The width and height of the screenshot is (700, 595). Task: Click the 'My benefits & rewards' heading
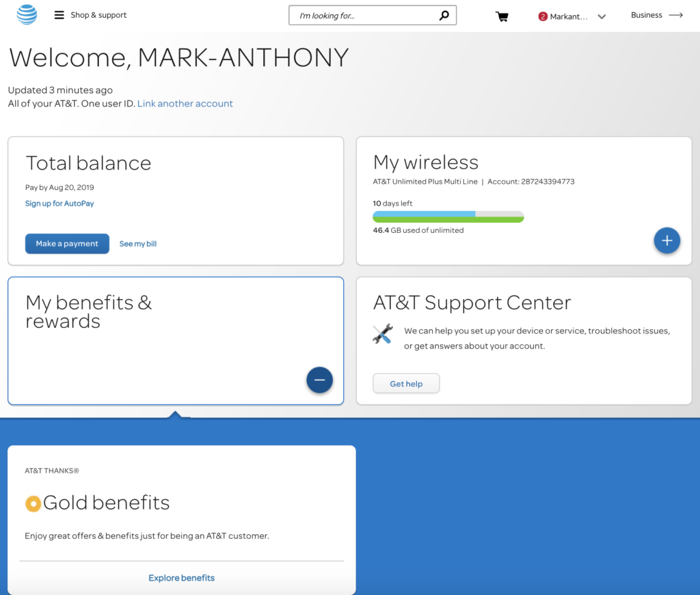(x=88, y=312)
